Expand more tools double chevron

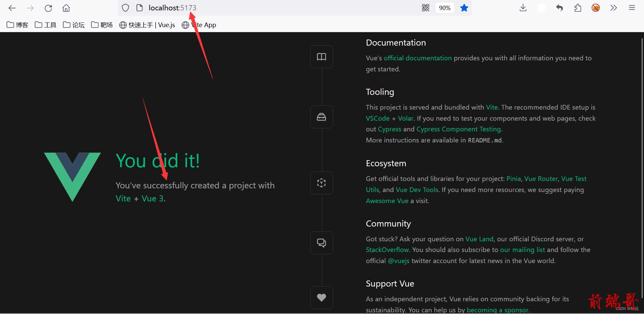coord(614,8)
